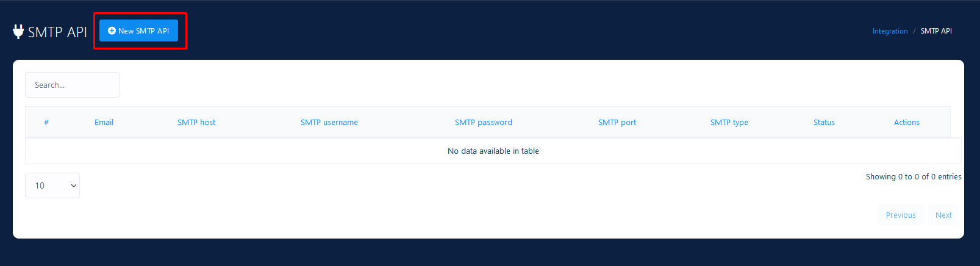This screenshot has height=266, width=980.
Task: Click the SMTP API page heading text
Action: (x=57, y=32)
